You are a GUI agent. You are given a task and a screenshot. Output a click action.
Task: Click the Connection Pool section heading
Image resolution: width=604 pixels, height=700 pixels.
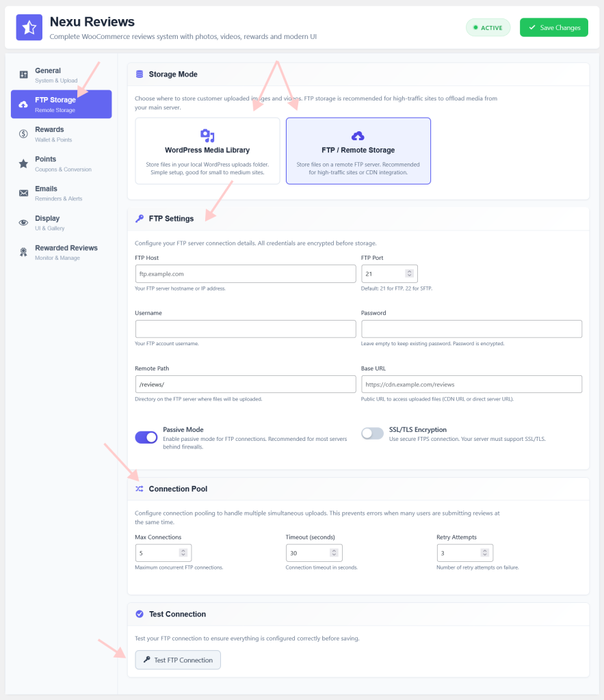(178, 489)
